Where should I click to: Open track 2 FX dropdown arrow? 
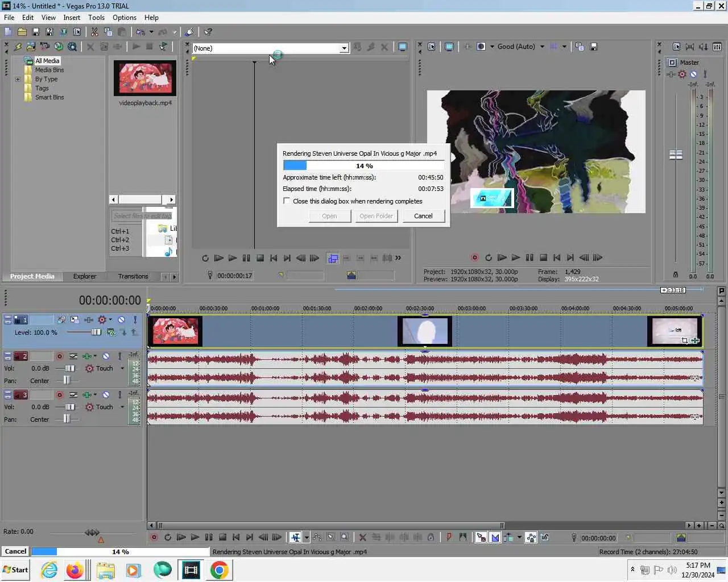point(95,356)
